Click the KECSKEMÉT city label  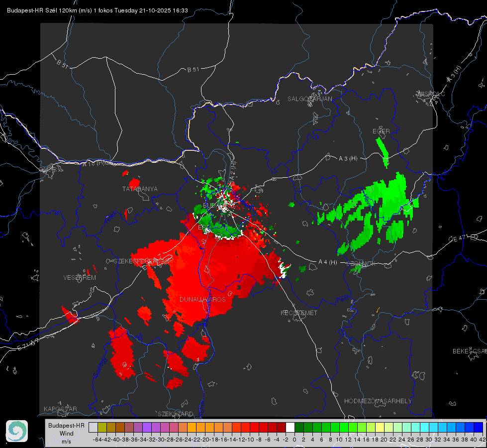299,313
